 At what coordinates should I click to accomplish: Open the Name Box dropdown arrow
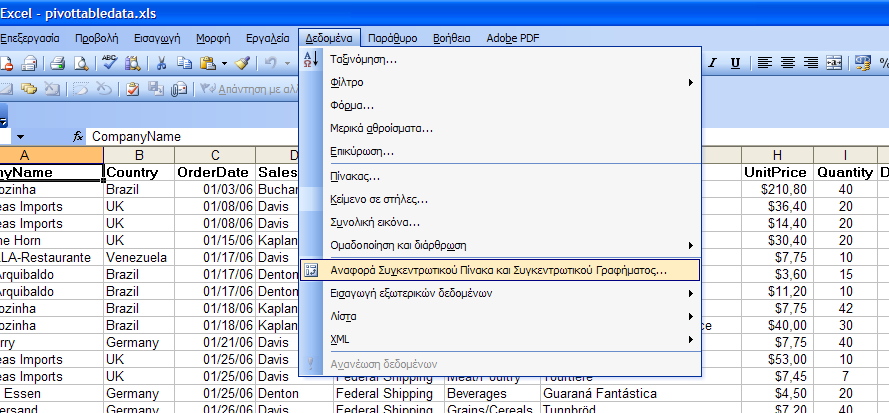coord(20,137)
